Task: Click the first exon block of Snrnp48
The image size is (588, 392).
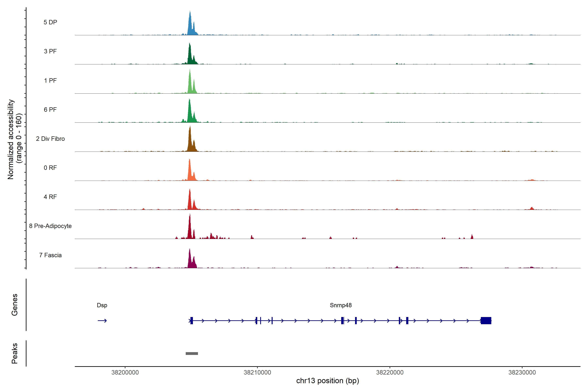Action: [192, 320]
